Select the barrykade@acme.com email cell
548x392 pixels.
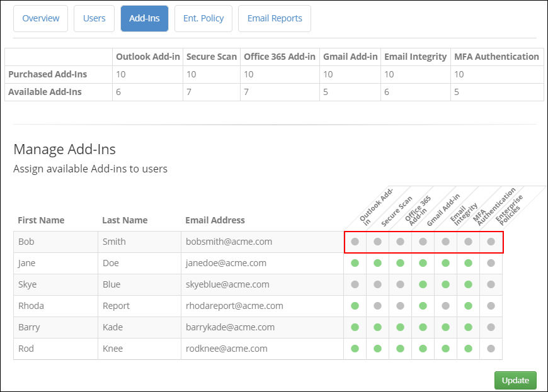coord(262,327)
